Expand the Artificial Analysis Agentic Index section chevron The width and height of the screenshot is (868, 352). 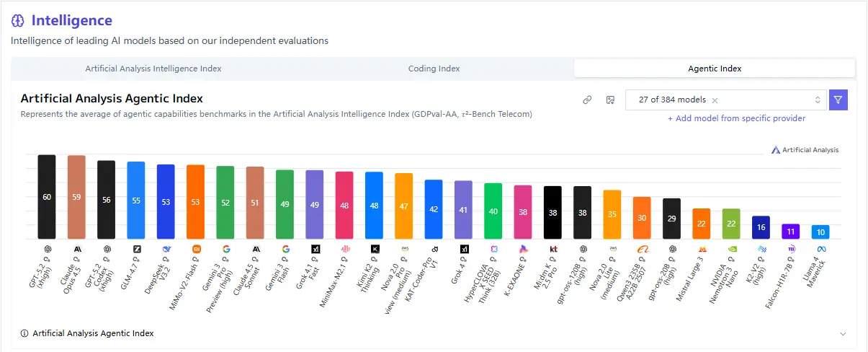pyautogui.click(x=843, y=334)
